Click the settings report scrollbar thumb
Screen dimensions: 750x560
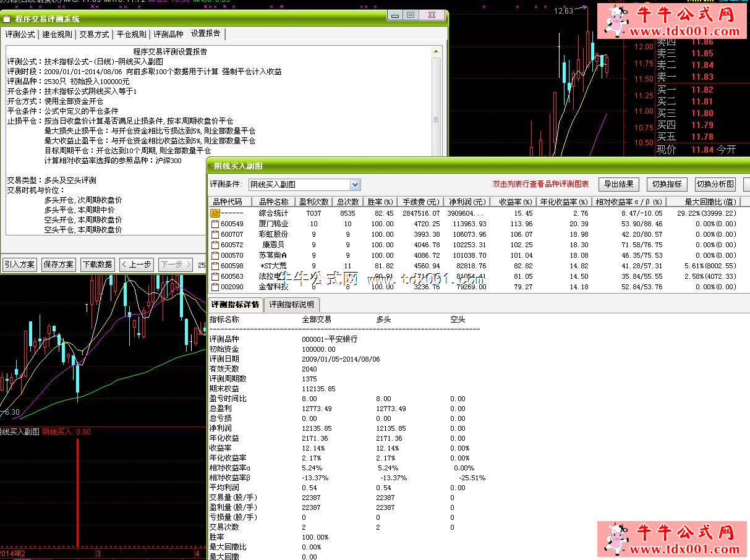tap(437, 121)
